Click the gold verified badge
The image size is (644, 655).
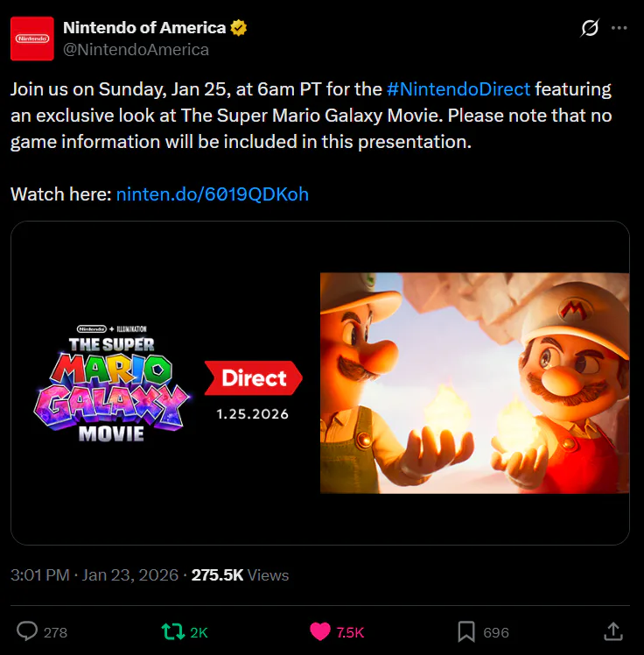[x=239, y=28]
